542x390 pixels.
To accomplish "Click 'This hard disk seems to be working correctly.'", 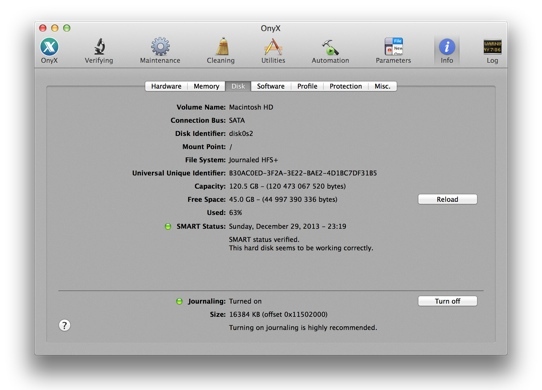I will 301,248.
